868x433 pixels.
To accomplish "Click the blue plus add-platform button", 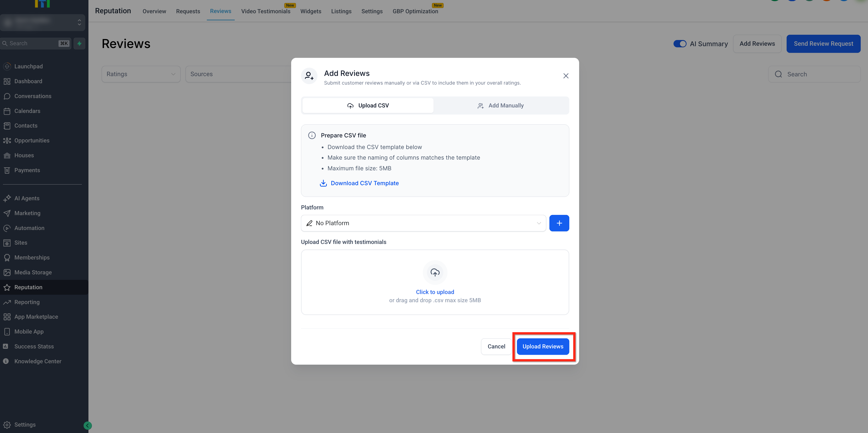I will pos(559,223).
